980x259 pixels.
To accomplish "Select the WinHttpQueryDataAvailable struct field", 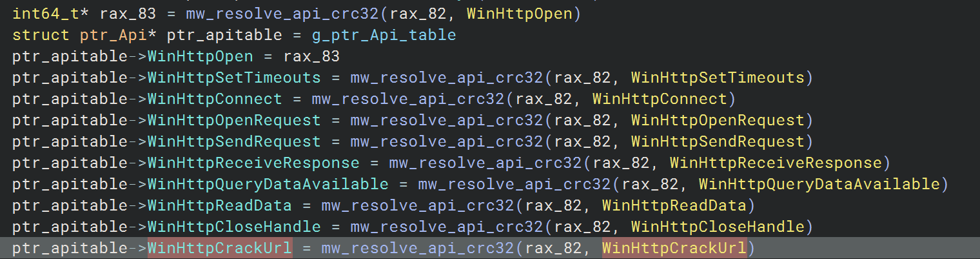I will pyautogui.click(x=268, y=184).
